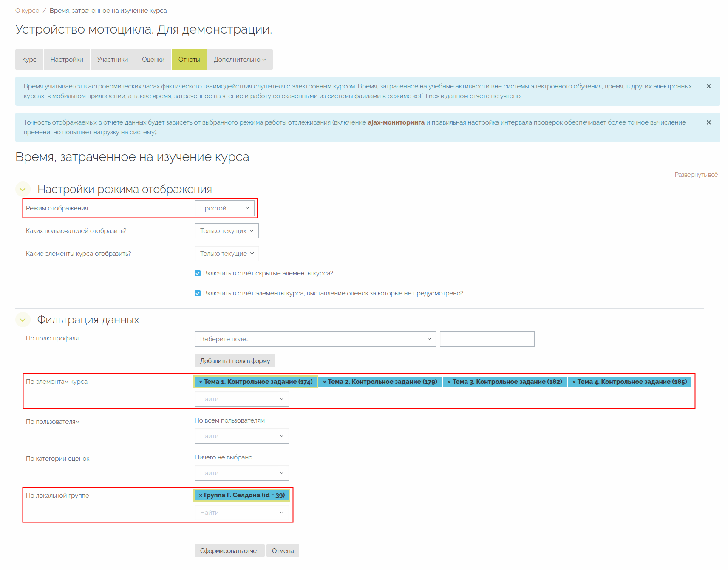Screen dimensions: 728x570
Task: Remove the Тема 3 Контрольное задание tag
Action: pyautogui.click(x=449, y=382)
